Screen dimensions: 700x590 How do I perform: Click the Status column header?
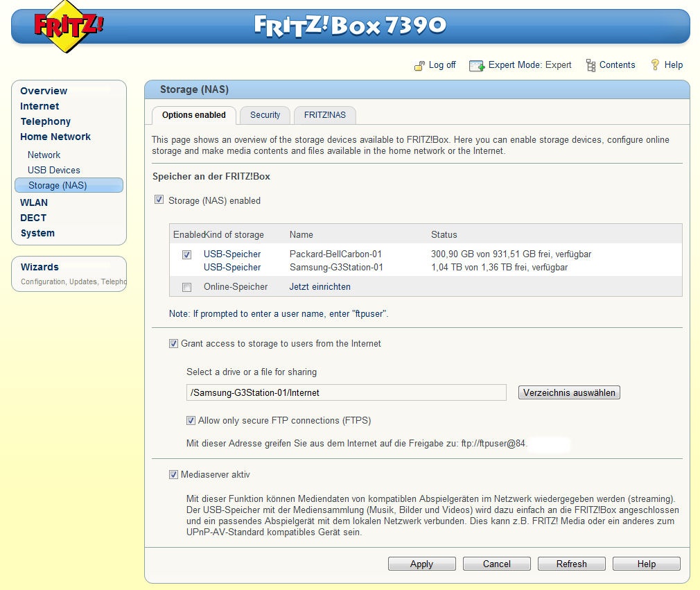444,234
